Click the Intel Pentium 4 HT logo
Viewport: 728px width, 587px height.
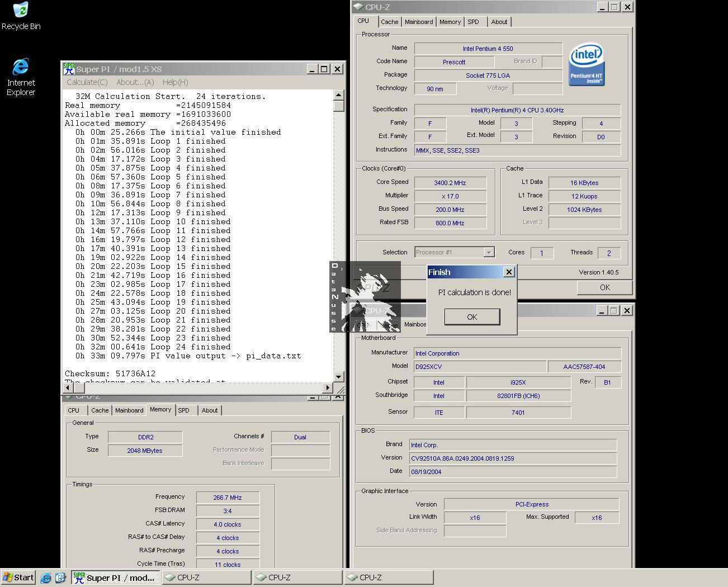[586, 64]
